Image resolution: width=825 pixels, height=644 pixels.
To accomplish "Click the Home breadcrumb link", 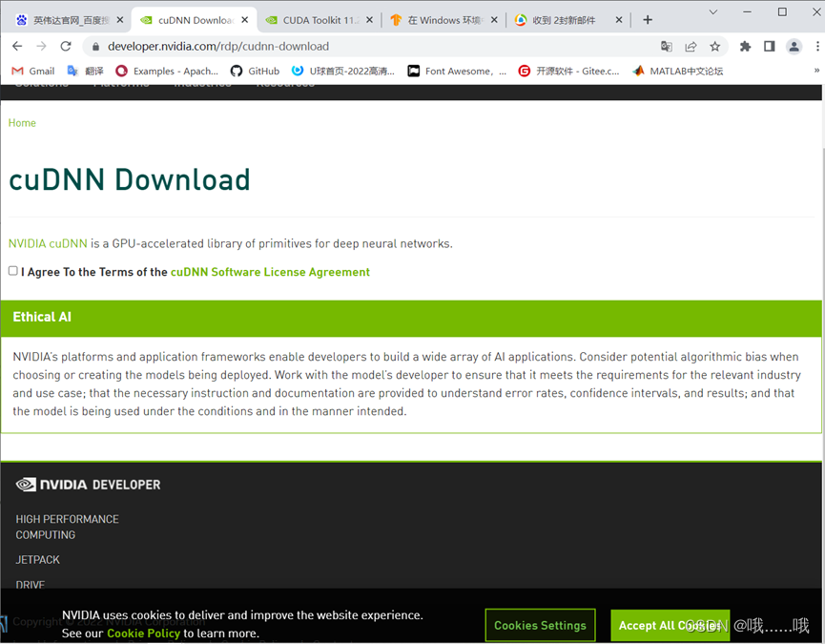I will (x=22, y=122).
